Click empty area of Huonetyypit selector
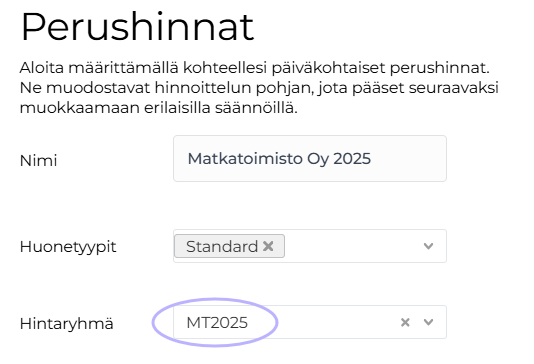 (x=352, y=246)
